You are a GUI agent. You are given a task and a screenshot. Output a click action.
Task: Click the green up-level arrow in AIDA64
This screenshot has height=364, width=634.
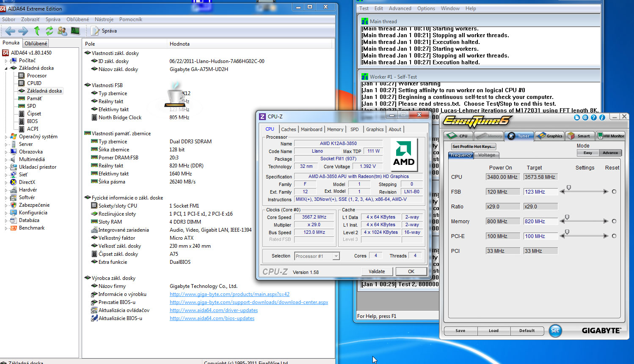click(37, 31)
